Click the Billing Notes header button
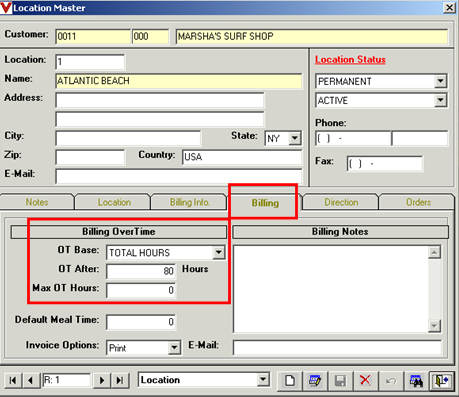459x397 pixels. point(340,232)
